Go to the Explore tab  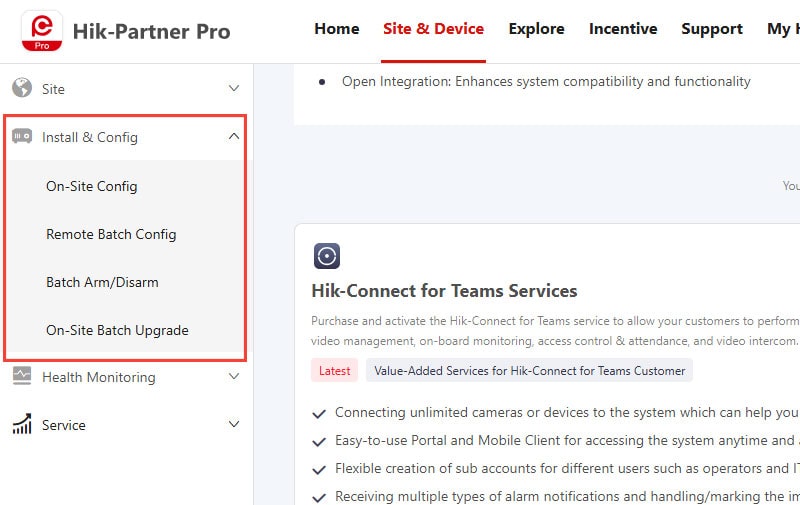pyautogui.click(x=536, y=29)
